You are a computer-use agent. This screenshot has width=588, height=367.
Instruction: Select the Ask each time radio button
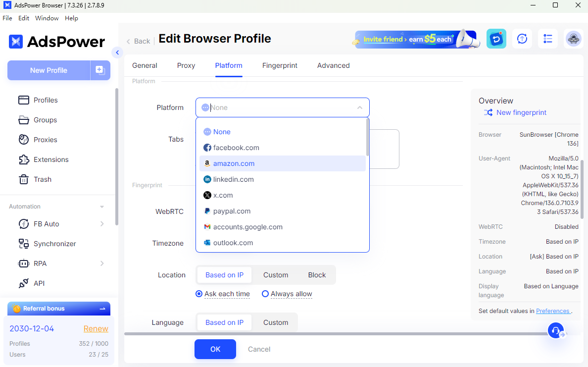click(x=199, y=294)
